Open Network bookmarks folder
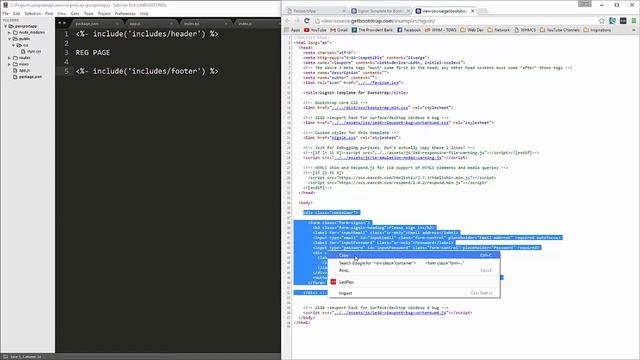640x360 pixels. [x=498, y=30]
